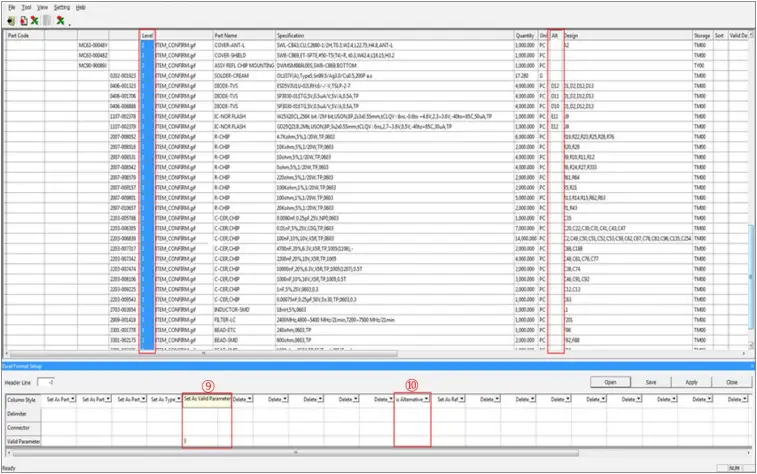Select the SOLDER-CREAM part name cell
The image size is (757, 474).
[244, 75]
